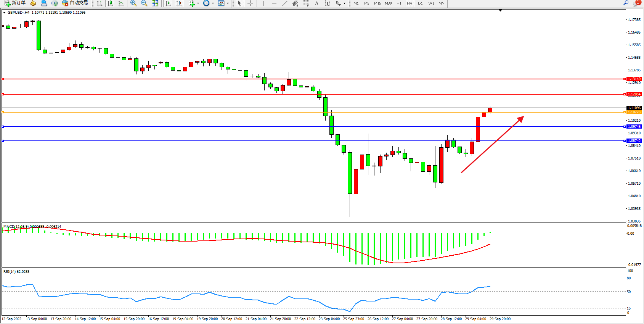Click the 1.13140 red price level label

tap(634, 79)
